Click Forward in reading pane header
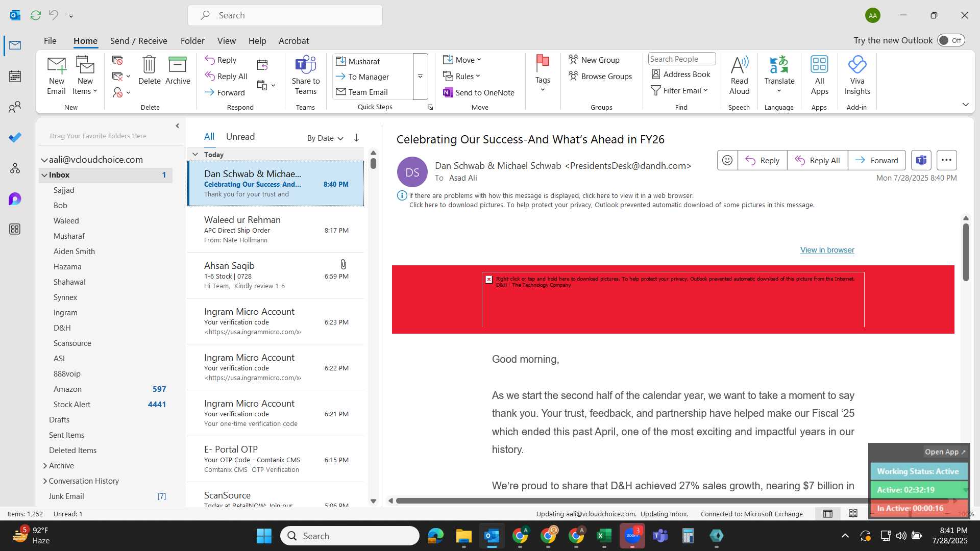The width and height of the screenshot is (980, 551). point(876,160)
